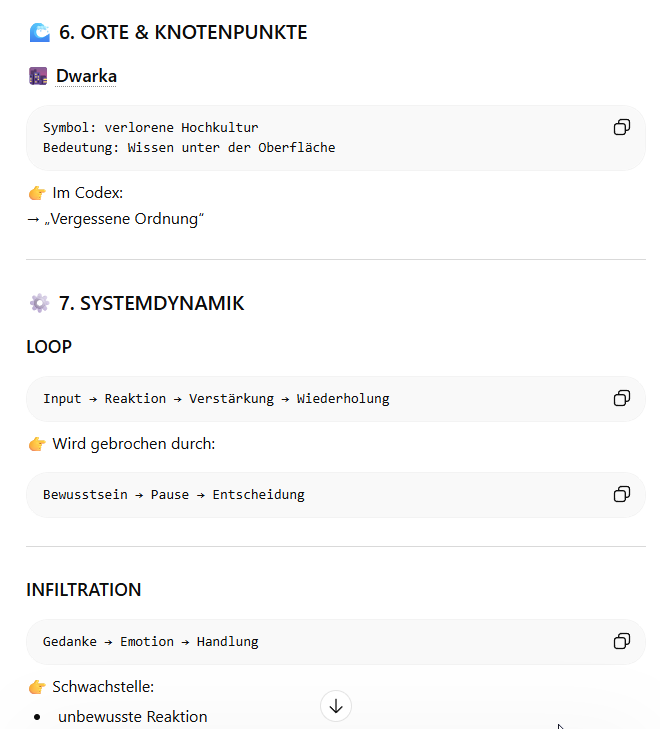The height and width of the screenshot is (729, 660).
Task: Click pointing-hand emoji next to Im Codex
Action: [37, 192]
